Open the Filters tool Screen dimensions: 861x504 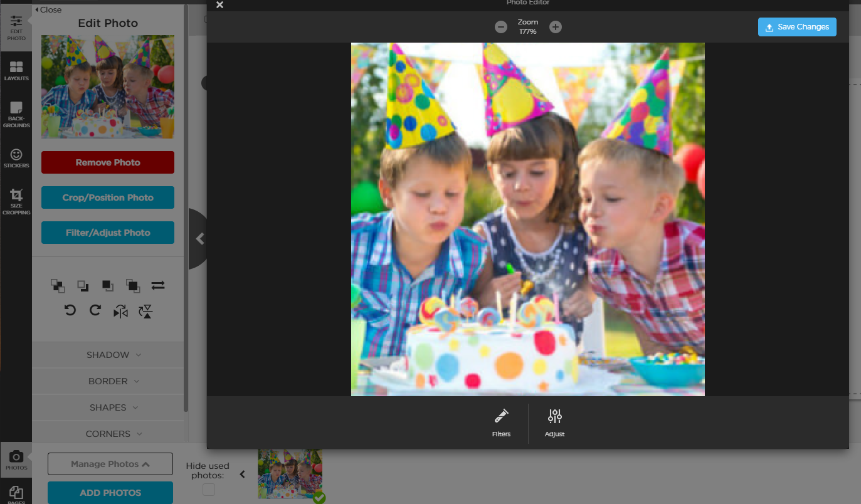501,423
